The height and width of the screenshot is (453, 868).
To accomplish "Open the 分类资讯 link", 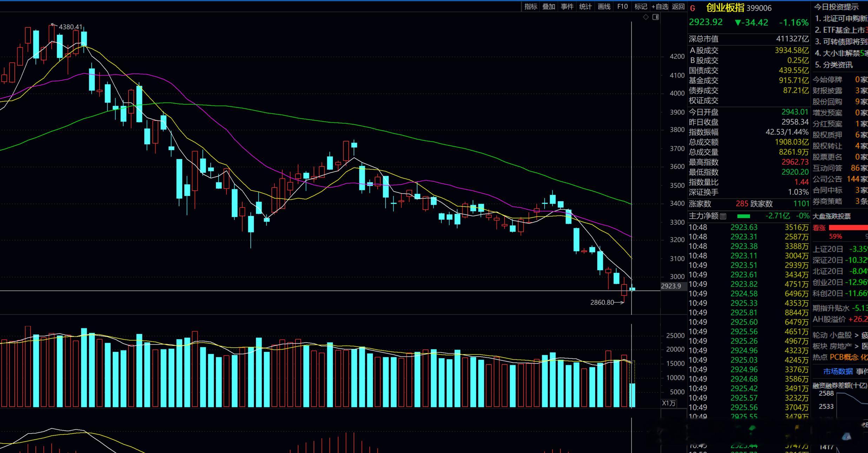I will [834, 65].
